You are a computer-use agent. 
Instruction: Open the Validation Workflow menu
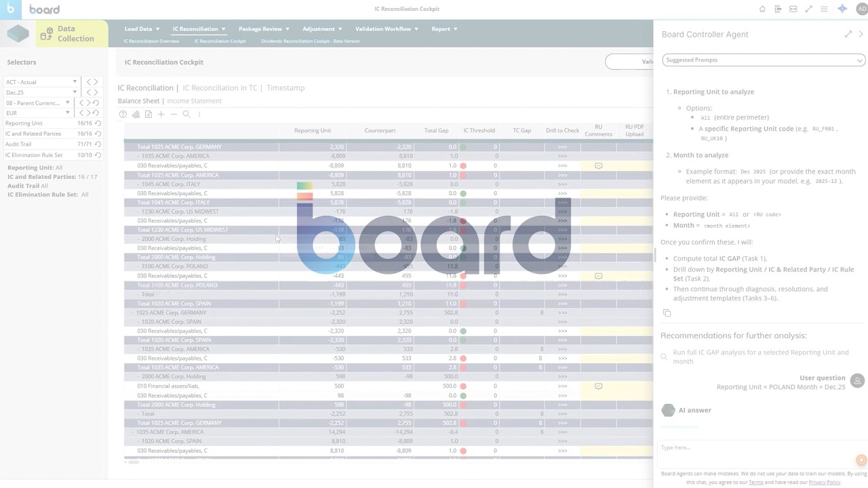click(x=387, y=28)
